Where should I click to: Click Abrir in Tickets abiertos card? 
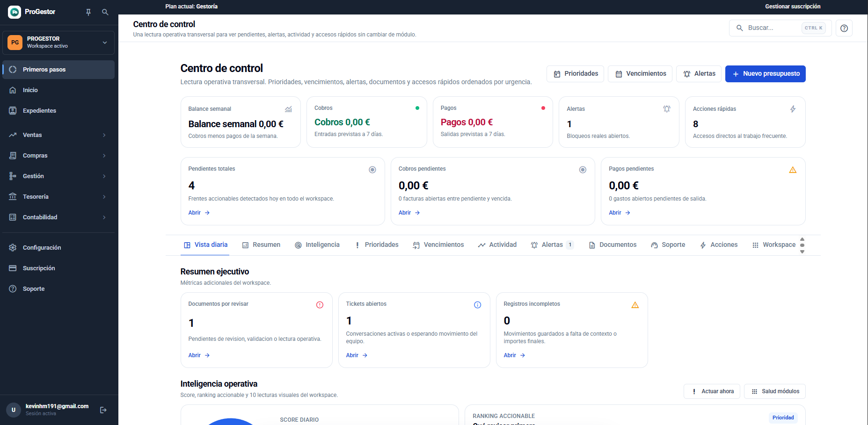[357, 355]
